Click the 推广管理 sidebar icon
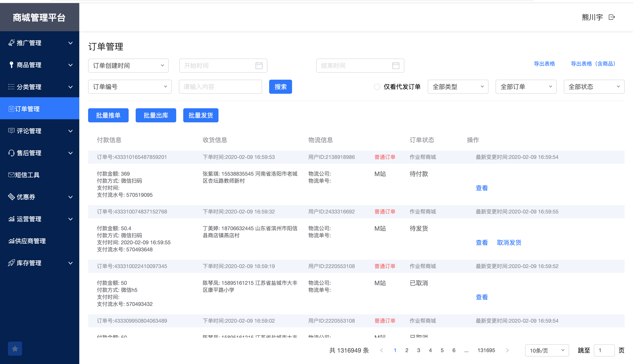633x364 pixels. (x=11, y=43)
